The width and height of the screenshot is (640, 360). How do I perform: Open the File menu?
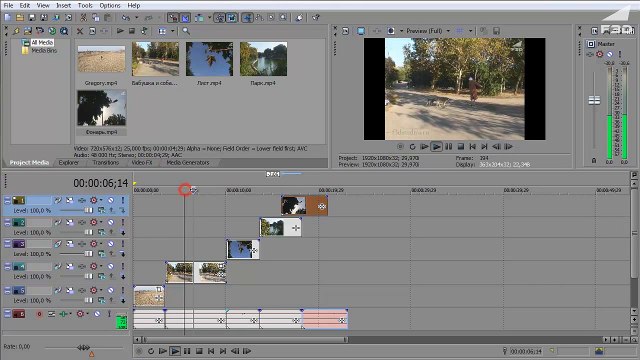coord(8,5)
